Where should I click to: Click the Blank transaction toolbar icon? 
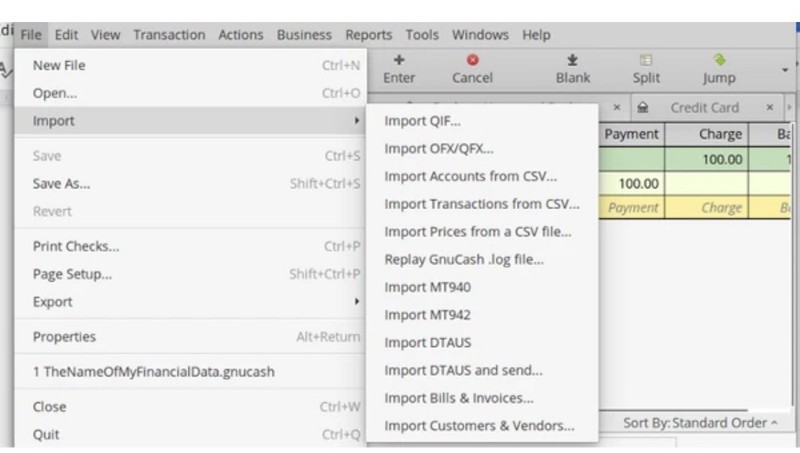pos(572,60)
